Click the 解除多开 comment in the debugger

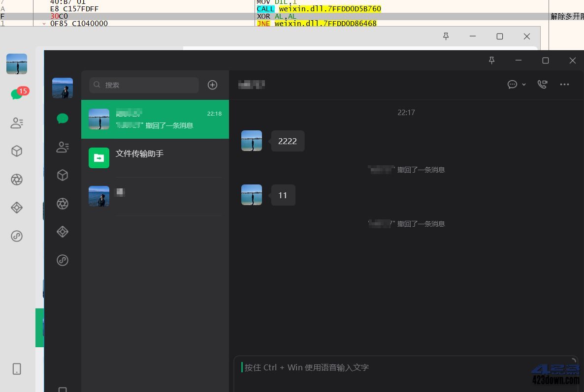(x=567, y=16)
